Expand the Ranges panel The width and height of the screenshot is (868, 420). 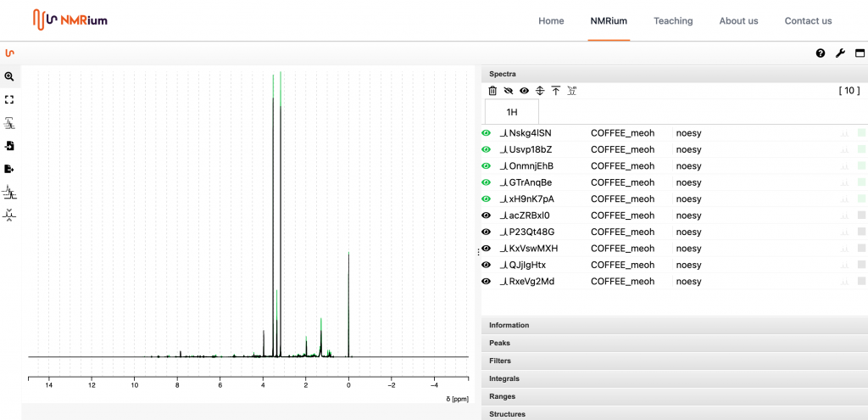click(674, 397)
